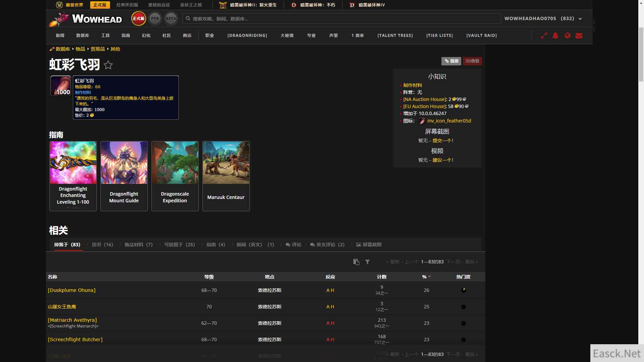Screen dimensions: 644x362
Task: Click the 链接 link button
Action: 451,61
